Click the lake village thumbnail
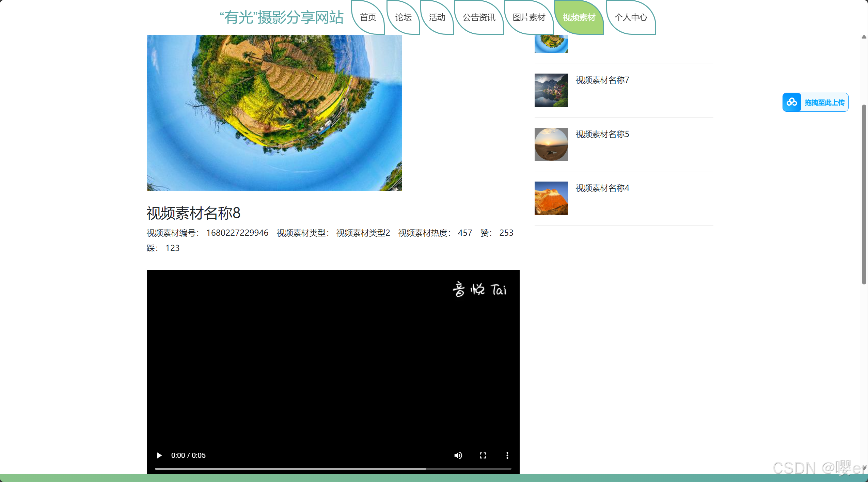 tap(551, 90)
